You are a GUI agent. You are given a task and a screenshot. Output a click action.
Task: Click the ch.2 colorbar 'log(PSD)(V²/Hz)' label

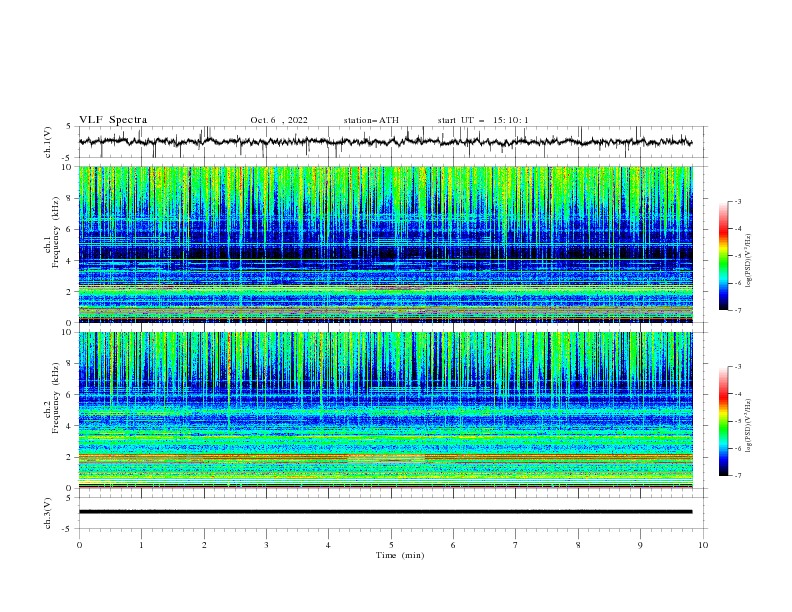coord(748,426)
